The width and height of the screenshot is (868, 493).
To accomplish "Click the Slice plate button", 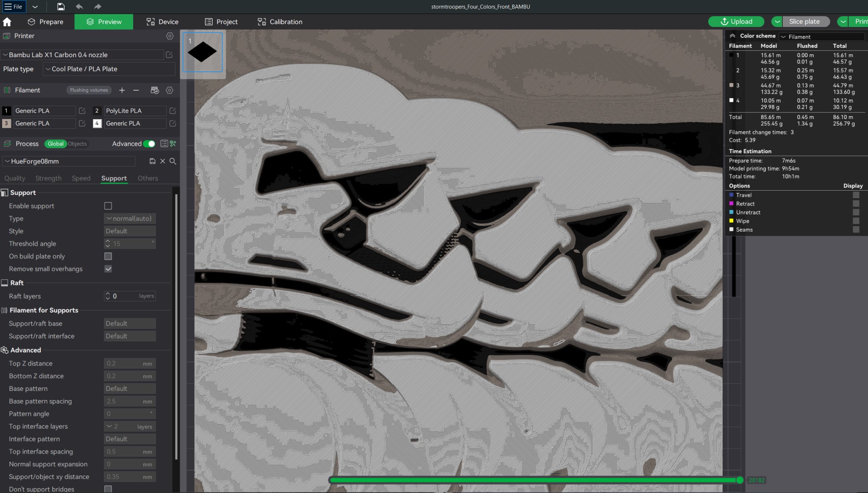I will 804,21.
